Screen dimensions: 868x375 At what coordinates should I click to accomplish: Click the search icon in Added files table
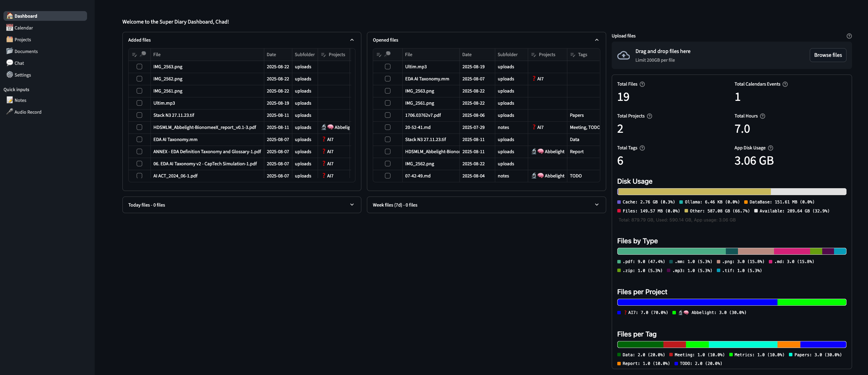tap(143, 54)
